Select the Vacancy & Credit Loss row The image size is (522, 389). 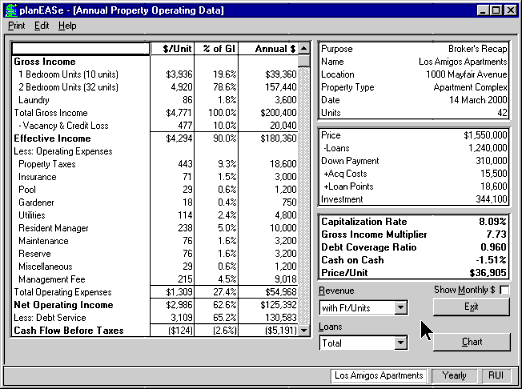[x=155, y=125]
